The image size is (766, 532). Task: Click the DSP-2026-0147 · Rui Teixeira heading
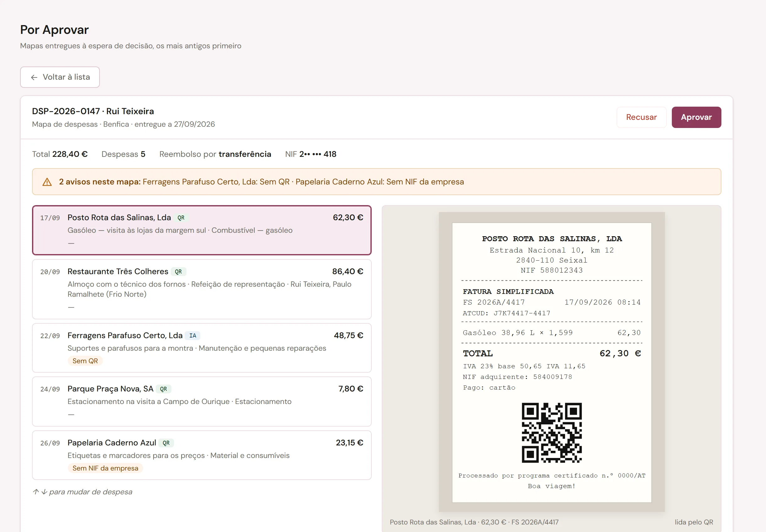(x=93, y=111)
